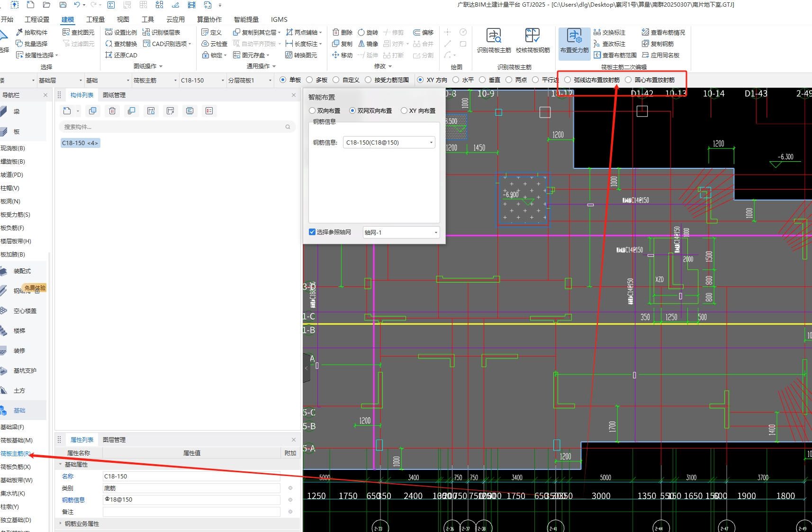Click the 备注 value field

click(191, 512)
